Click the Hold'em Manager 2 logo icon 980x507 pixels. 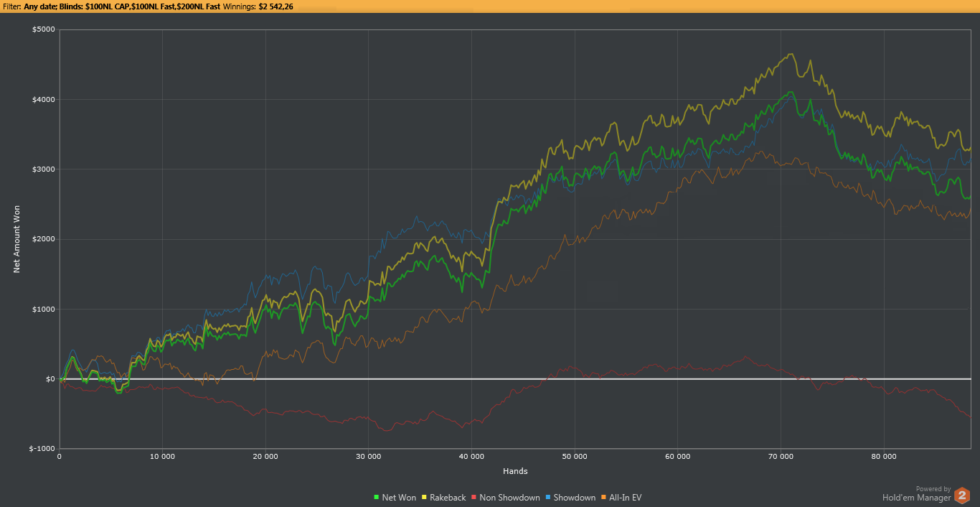(962, 495)
